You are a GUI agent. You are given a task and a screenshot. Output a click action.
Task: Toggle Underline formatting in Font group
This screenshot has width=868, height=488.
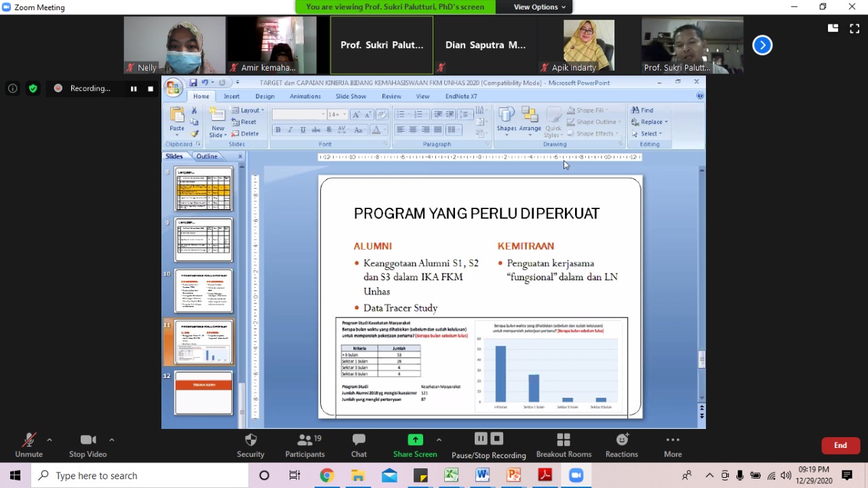303,130
